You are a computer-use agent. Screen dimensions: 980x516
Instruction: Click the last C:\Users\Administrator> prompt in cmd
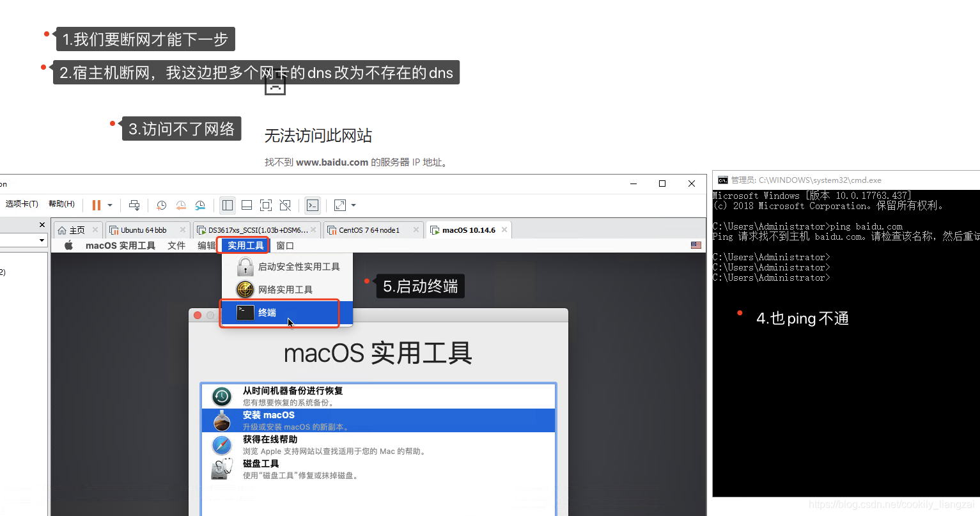point(771,278)
